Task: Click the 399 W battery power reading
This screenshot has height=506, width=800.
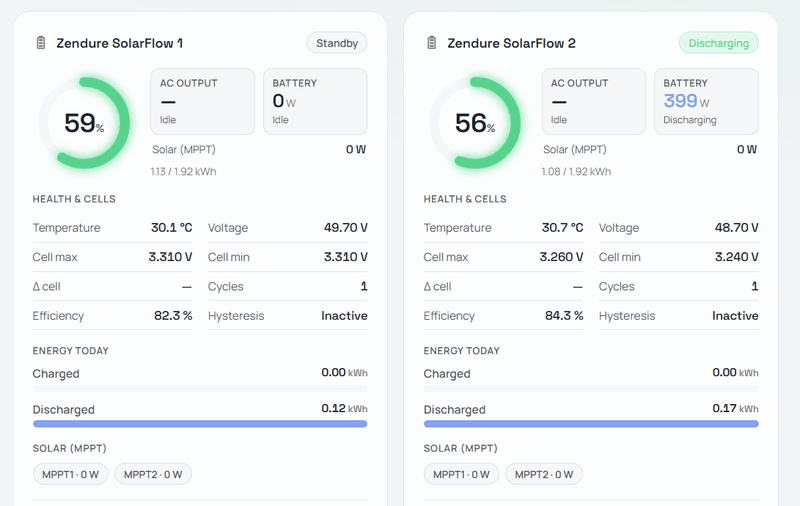Action: (x=686, y=101)
